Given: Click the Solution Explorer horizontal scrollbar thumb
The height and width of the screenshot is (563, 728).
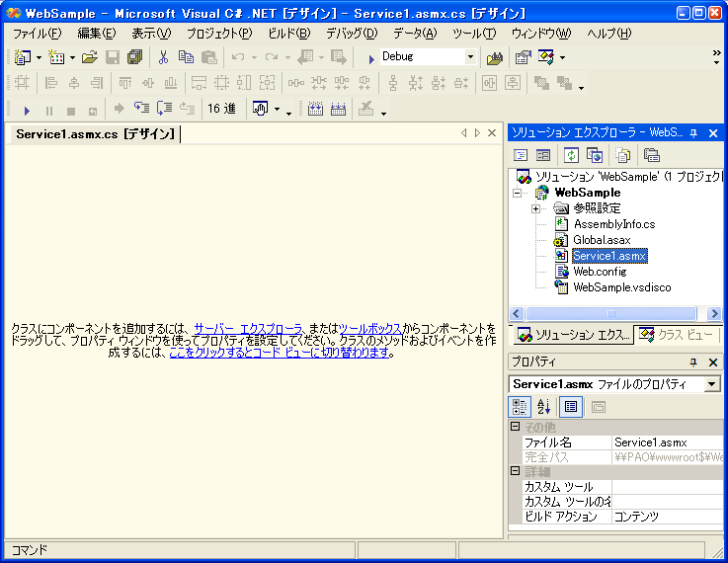Looking at the screenshot, I should pos(611,314).
